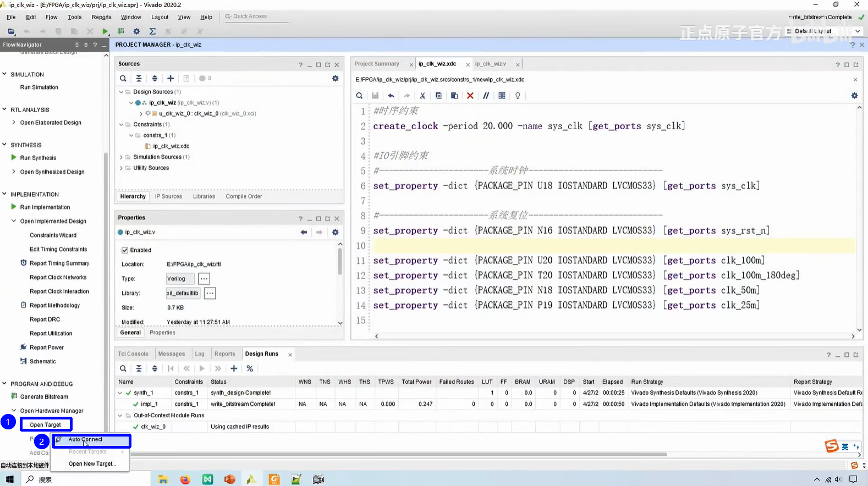868x486 pixels.
Task: Click search icon in xdc editor toolbar
Action: coord(359,96)
